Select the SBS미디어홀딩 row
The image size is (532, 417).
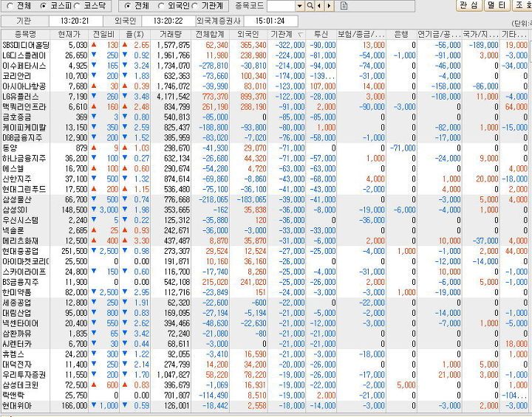click(x=266, y=45)
